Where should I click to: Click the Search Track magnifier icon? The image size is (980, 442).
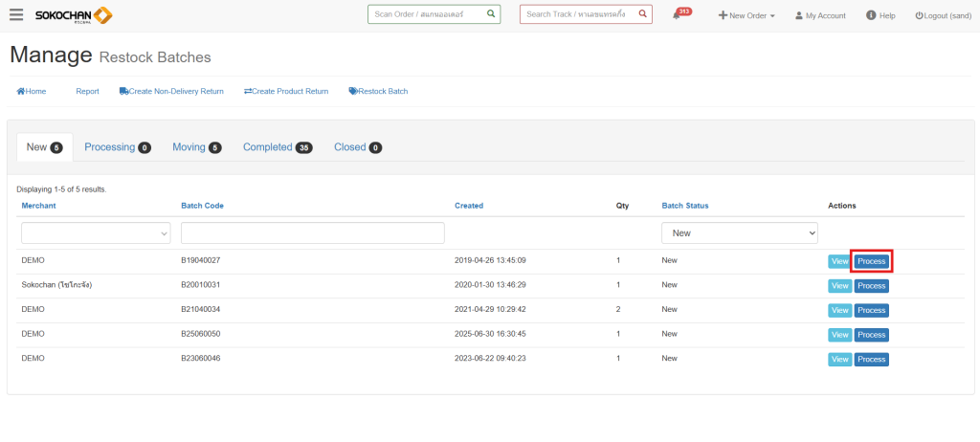click(x=642, y=14)
